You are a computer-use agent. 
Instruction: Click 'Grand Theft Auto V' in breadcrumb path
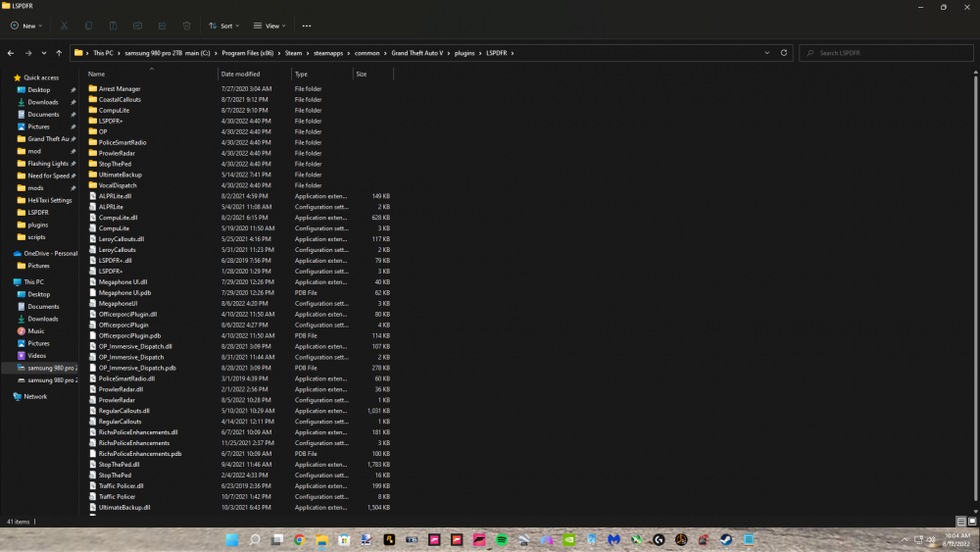(417, 53)
